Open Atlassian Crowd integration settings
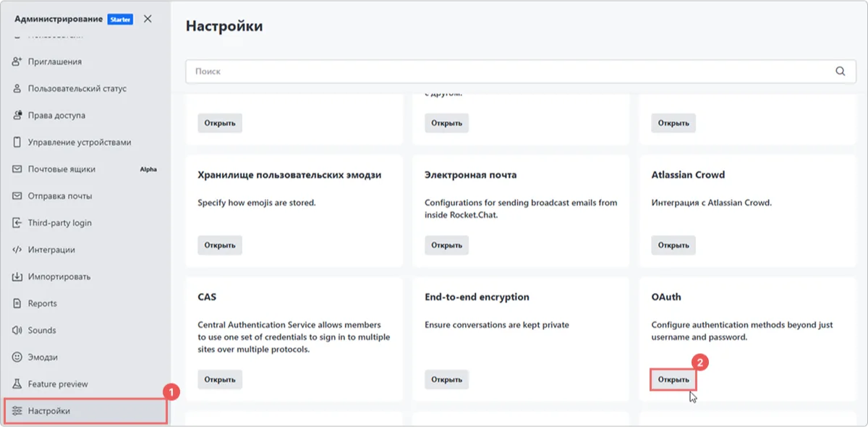This screenshot has width=868, height=427. click(673, 245)
